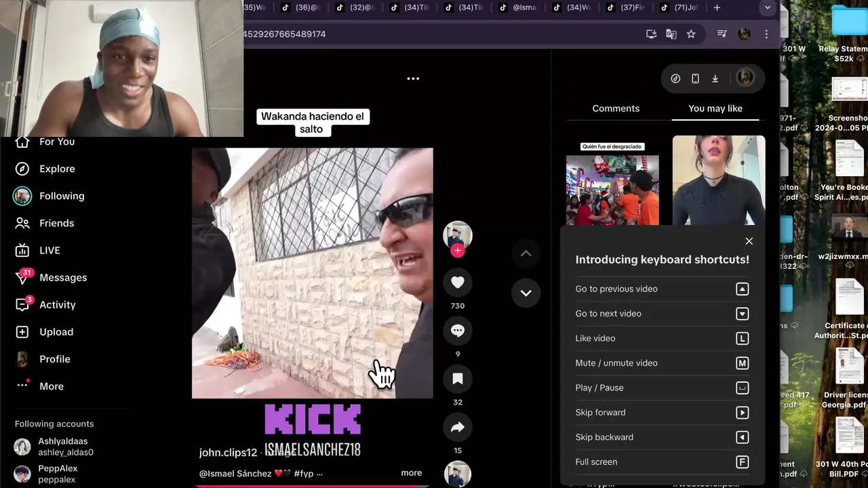Expand Chrome tab search dropdown
This screenshot has height=488, width=868.
[768, 7]
